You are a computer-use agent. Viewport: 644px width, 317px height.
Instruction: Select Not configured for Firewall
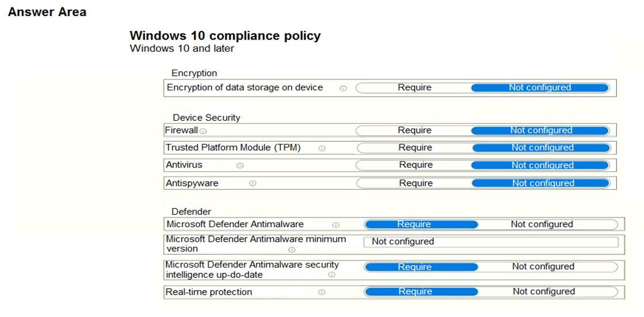540,131
